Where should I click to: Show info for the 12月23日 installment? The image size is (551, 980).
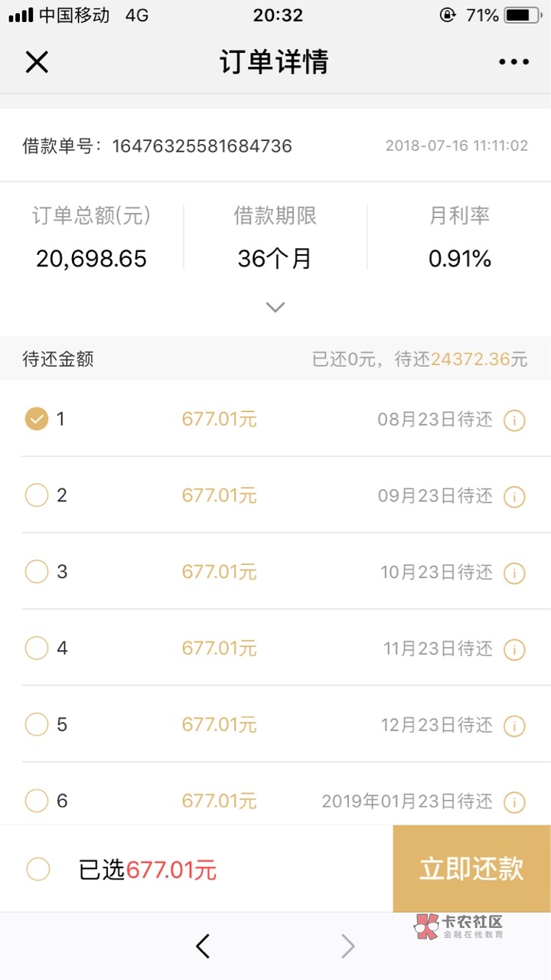click(514, 726)
